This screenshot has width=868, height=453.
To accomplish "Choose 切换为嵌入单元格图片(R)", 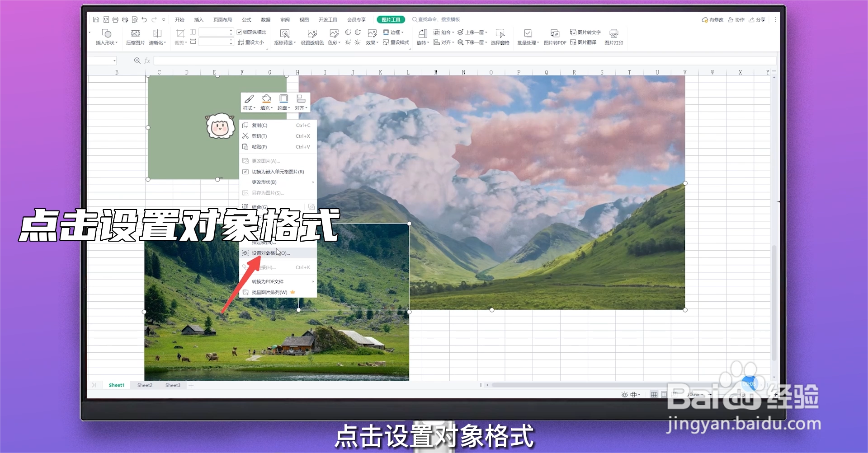I will click(x=278, y=172).
